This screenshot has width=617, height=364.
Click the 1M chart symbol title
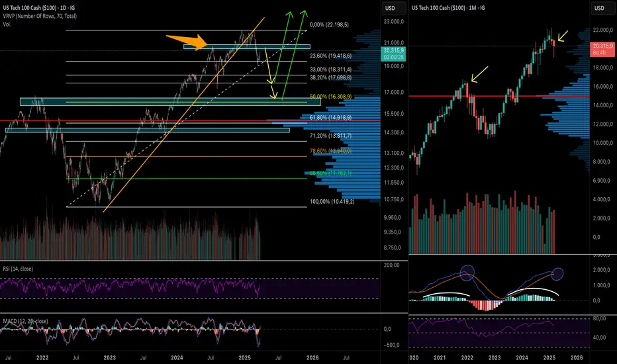click(x=448, y=8)
